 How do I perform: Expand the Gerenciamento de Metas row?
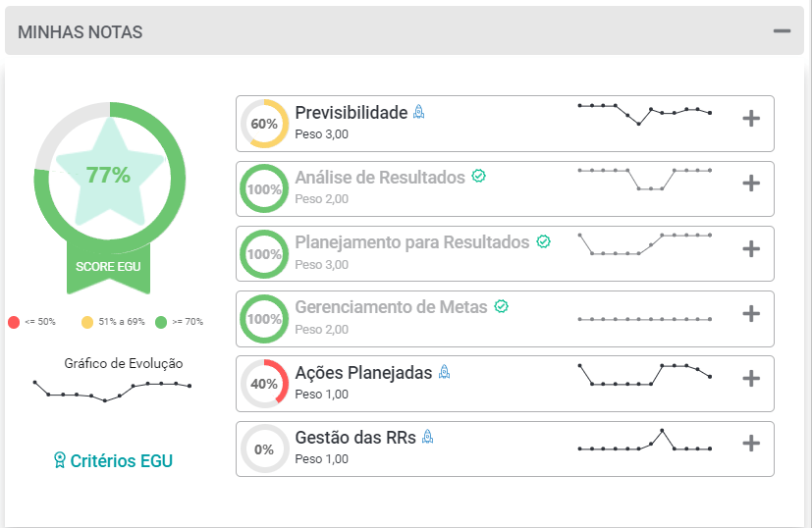[751, 314]
